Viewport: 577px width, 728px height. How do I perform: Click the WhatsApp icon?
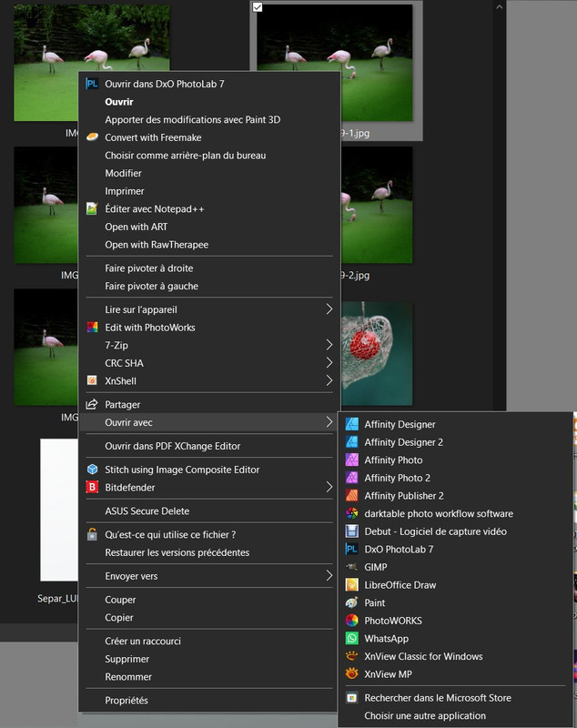pos(352,639)
